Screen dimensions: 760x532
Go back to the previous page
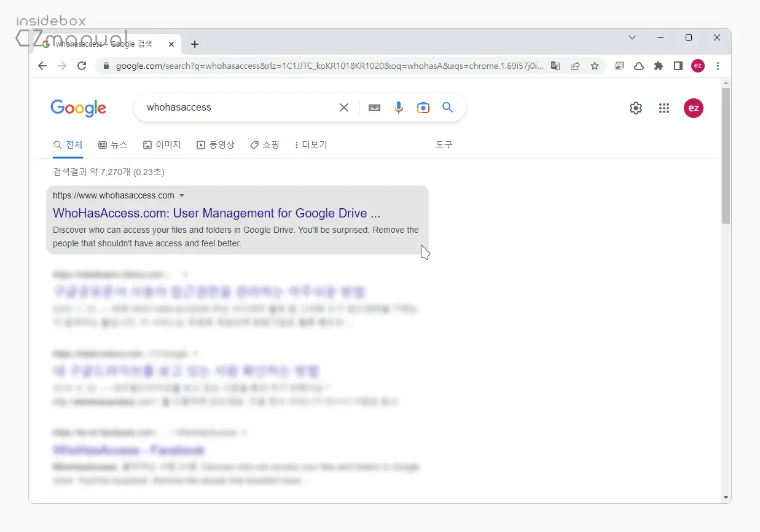42,66
